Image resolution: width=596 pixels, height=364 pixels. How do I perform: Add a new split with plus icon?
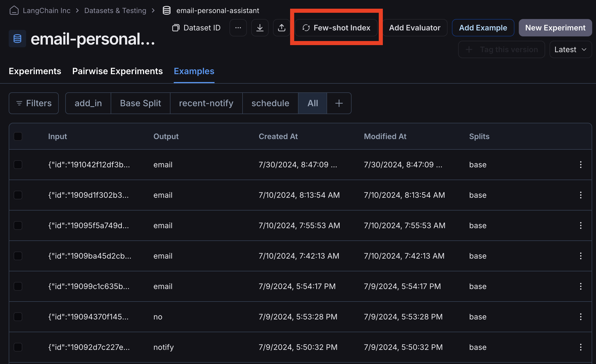tap(339, 103)
